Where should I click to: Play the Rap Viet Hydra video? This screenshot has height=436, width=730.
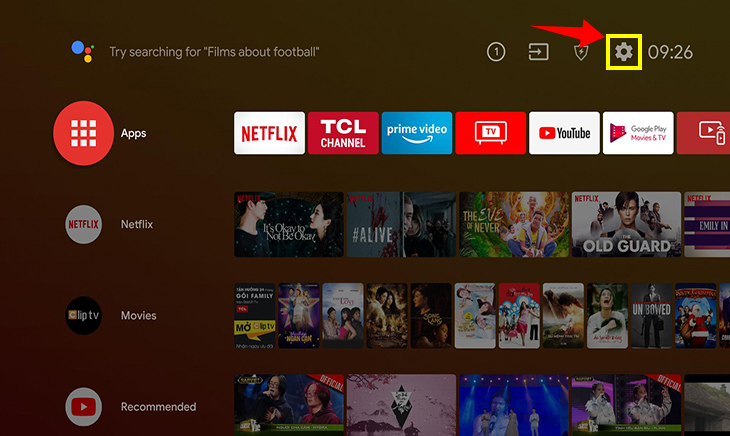click(289, 405)
